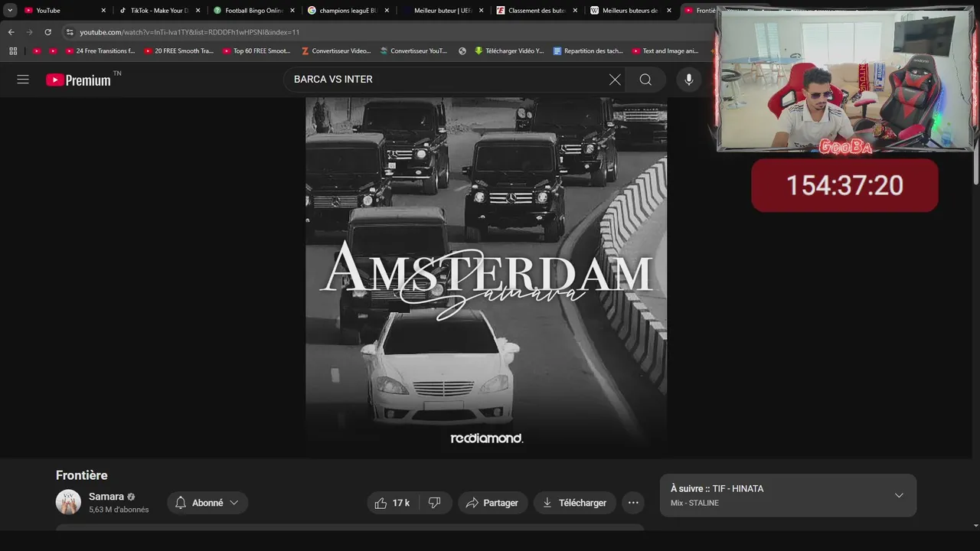
Task: Switch to the TikTok tab
Action: (x=159, y=11)
